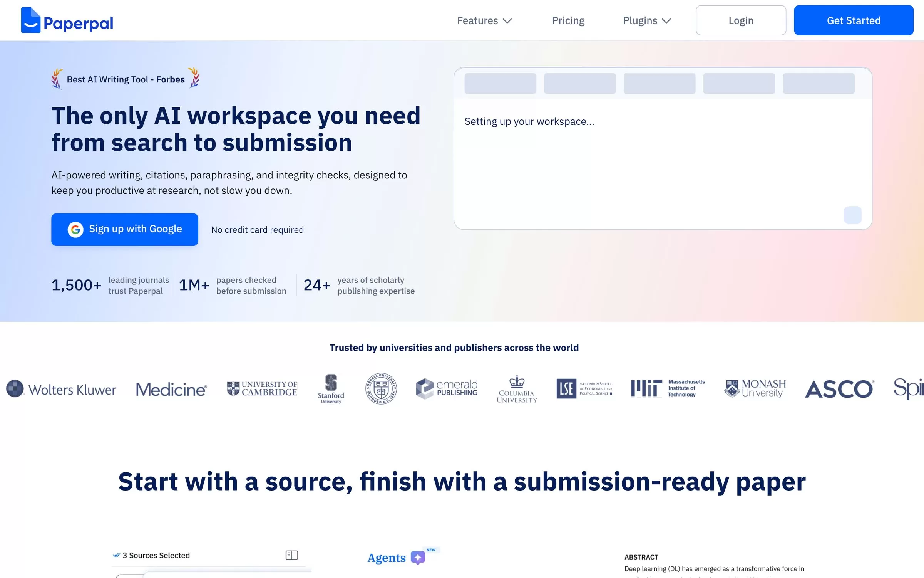Screen dimensions: 924x578
Task: Click the Agents heading
Action: click(x=387, y=558)
